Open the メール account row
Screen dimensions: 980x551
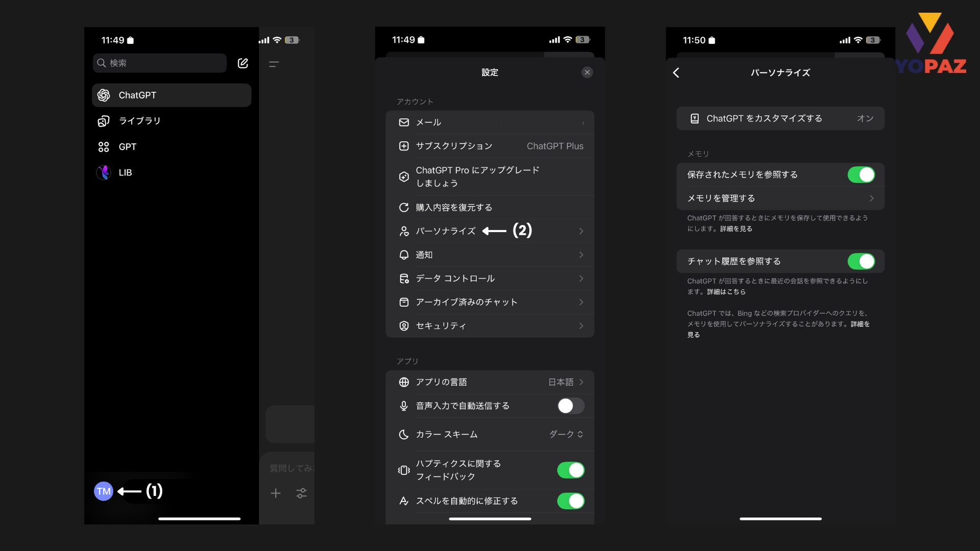490,122
